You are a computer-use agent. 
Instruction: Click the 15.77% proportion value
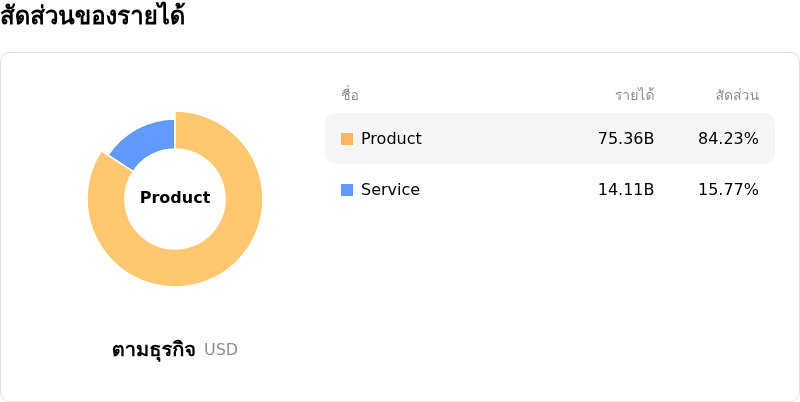(728, 190)
